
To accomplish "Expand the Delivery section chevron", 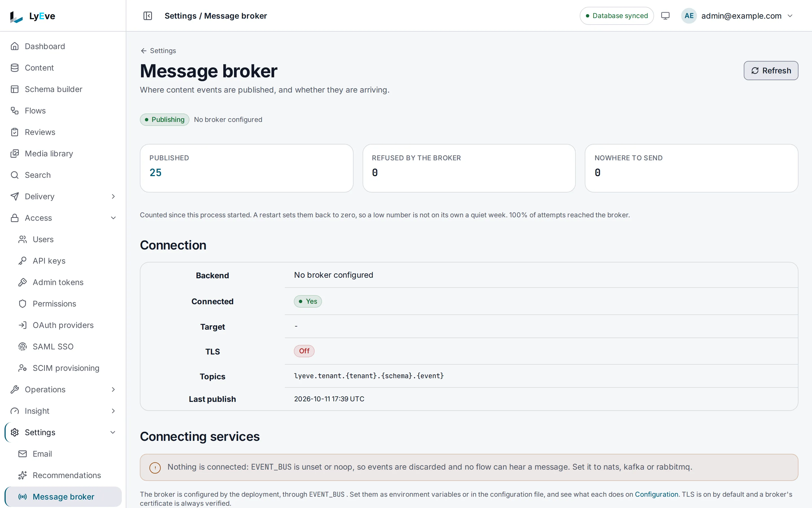I will point(113,196).
